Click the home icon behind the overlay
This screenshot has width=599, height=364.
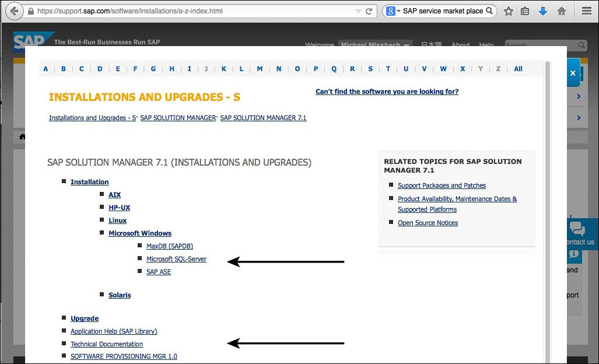pos(22,136)
